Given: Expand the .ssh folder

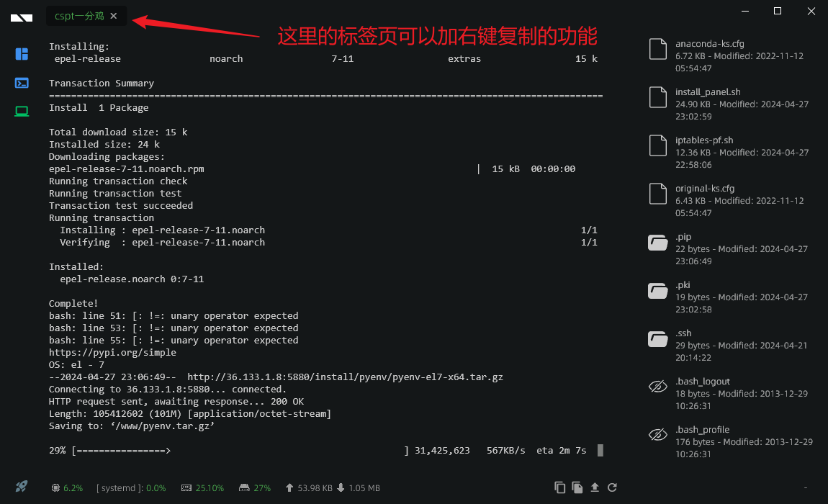Looking at the screenshot, I should point(730,345).
